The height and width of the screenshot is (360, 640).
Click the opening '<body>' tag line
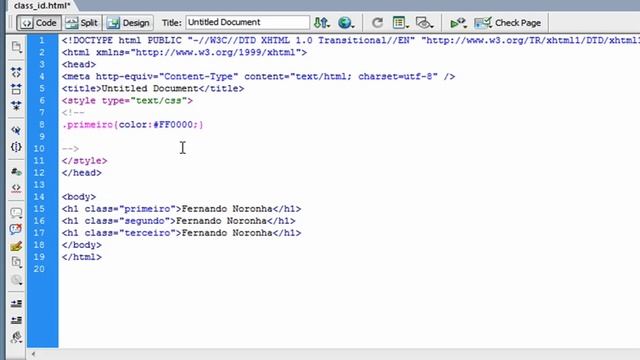click(79, 197)
